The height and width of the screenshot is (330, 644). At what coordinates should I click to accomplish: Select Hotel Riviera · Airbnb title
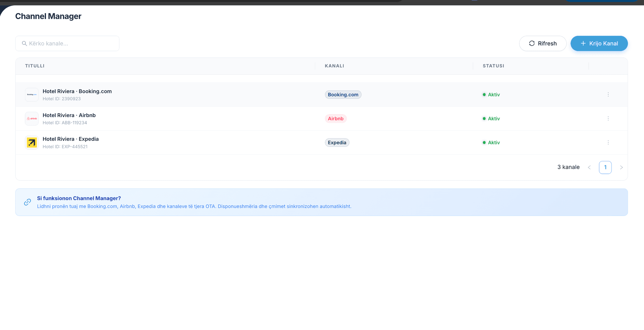[x=69, y=115]
